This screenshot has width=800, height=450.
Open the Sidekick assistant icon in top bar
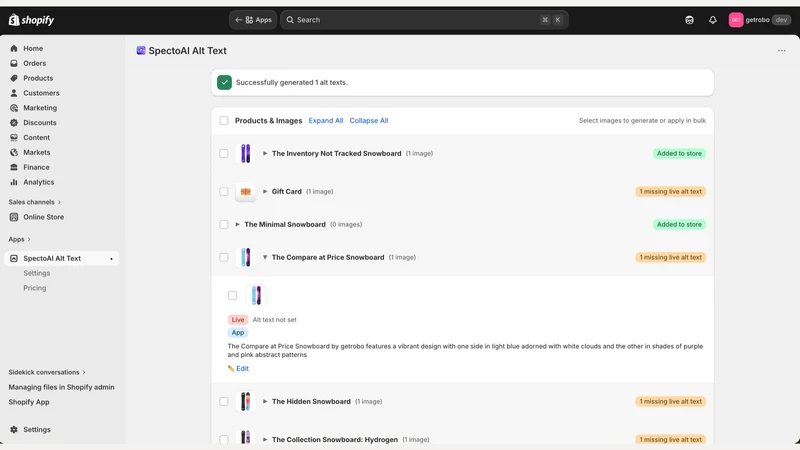click(689, 20)
